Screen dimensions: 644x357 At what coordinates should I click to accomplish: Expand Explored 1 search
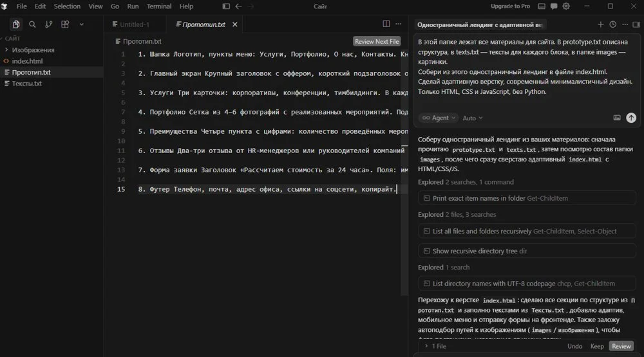(444, 268)
